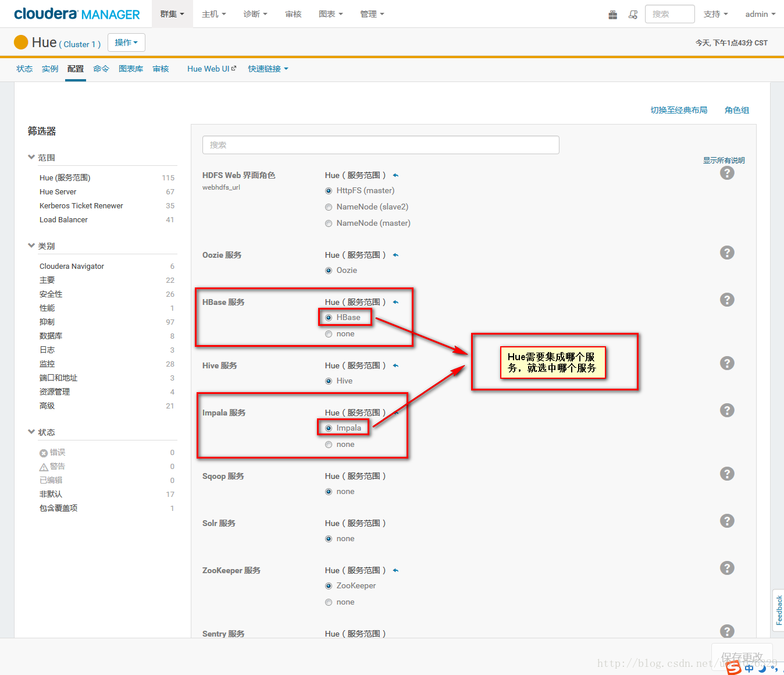Image resolution: width=784 pixels, height=675 pixels.
Task: Select NameNode (master) radio option
Action: (329, 223)
